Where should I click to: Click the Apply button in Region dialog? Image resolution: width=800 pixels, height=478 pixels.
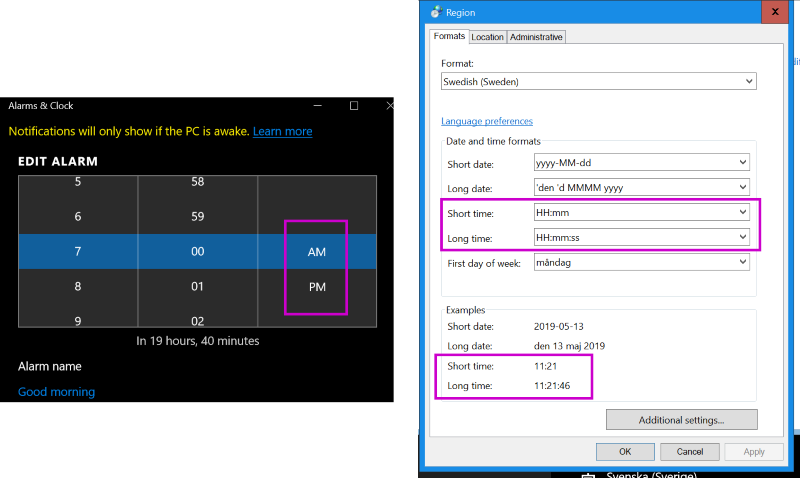[x=754, y=451]
